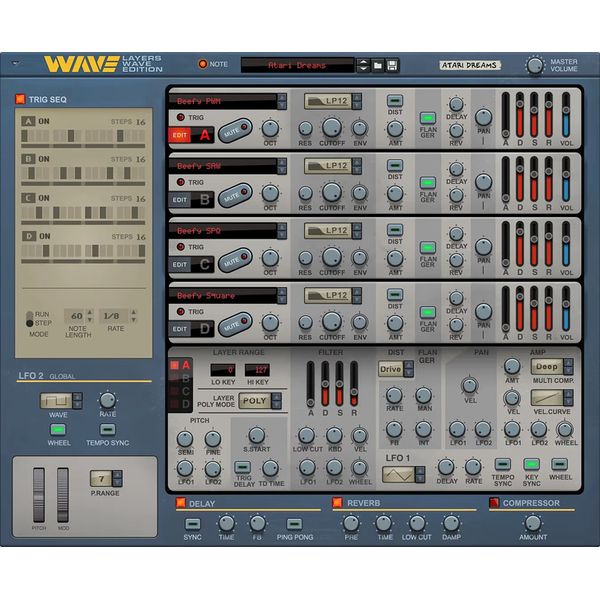The image size is (600, 600).
Task: Open the Drive distortion type selector
Action: [x=395, y=369]
